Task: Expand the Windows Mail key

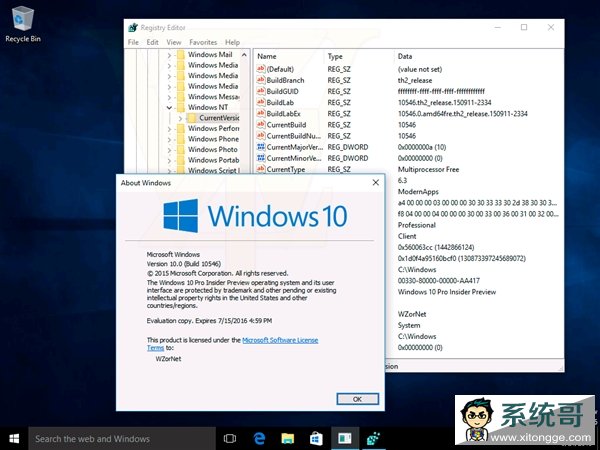Action: click(169, 55)
